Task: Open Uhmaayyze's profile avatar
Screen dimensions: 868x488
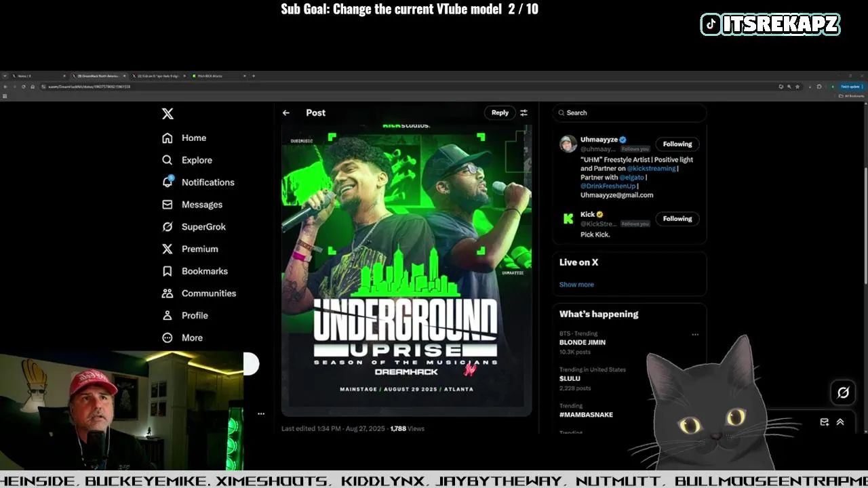Action: (568, 144)
